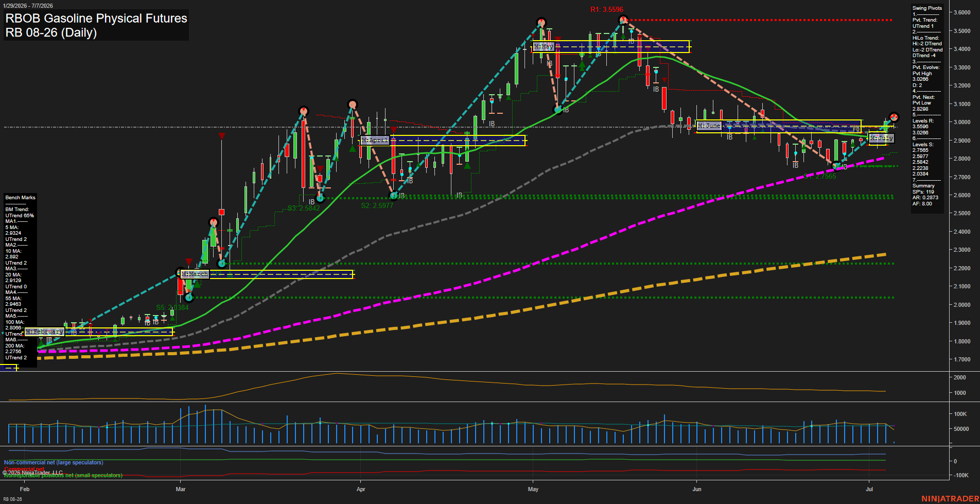Select the 20 MA value 2.9129

(x=13, y=281)
